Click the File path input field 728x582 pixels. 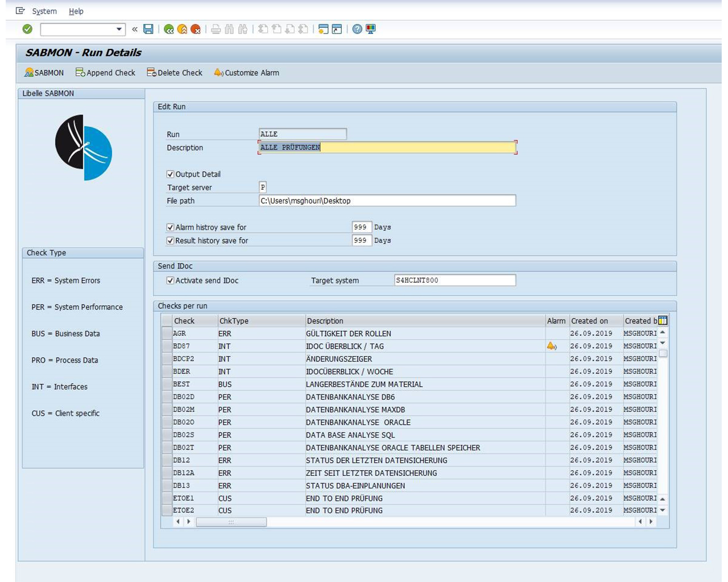[x=387, y=201]
